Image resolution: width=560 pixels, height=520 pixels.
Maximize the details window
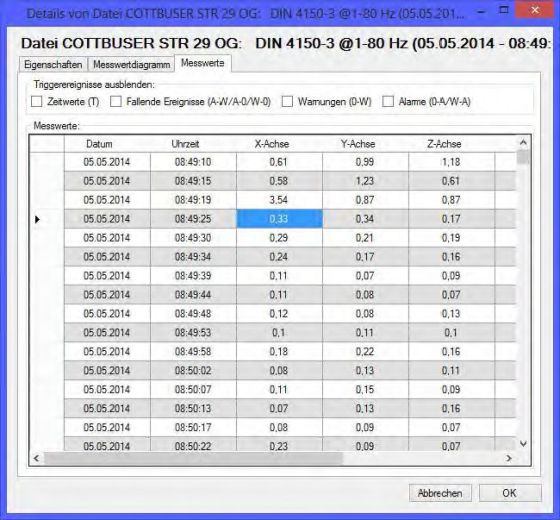[x=504, y=10]
